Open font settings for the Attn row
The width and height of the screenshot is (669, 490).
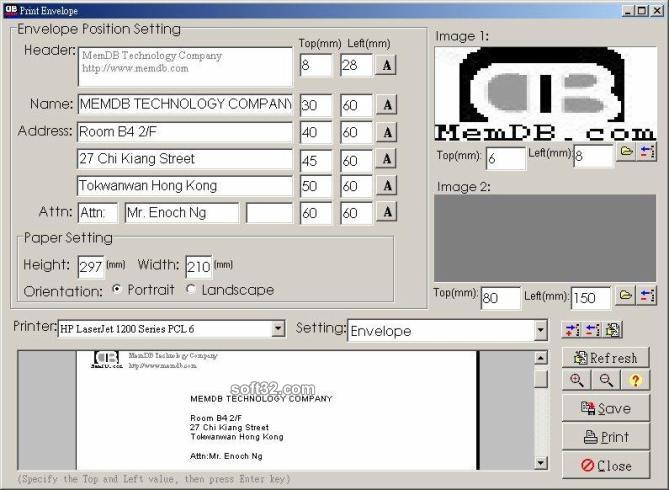[386, 212]
